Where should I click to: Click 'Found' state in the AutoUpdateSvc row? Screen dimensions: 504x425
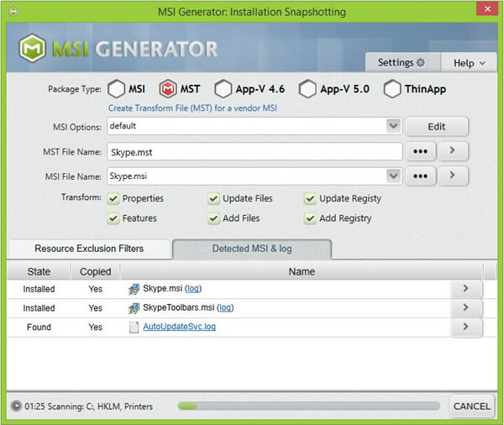[39, 328]
